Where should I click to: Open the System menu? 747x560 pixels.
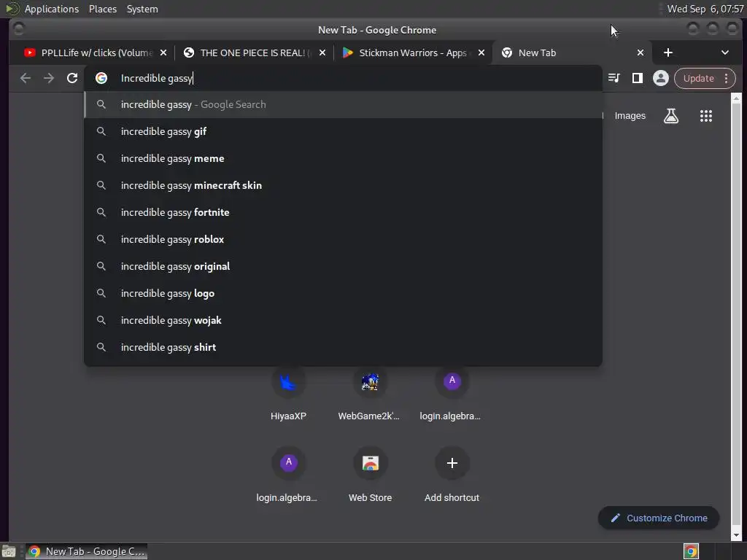[142, 9]
